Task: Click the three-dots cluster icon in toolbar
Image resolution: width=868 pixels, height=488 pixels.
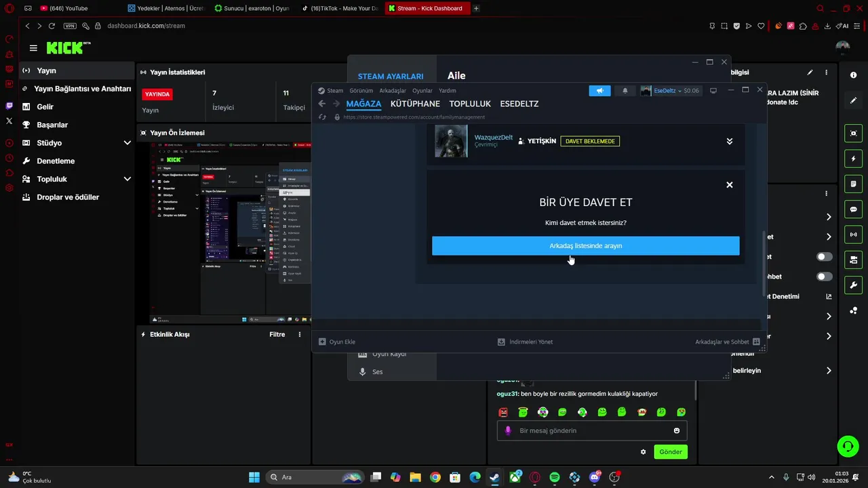Action: (853, 310)
